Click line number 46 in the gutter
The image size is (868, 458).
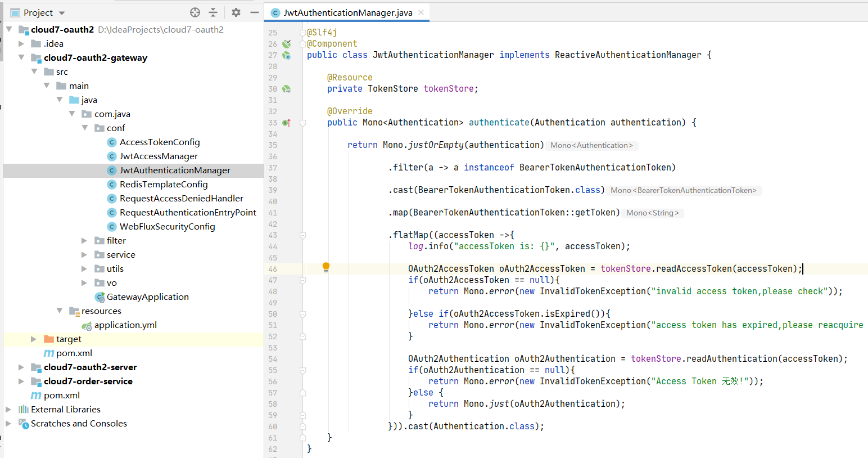click(x=273, y=269)
